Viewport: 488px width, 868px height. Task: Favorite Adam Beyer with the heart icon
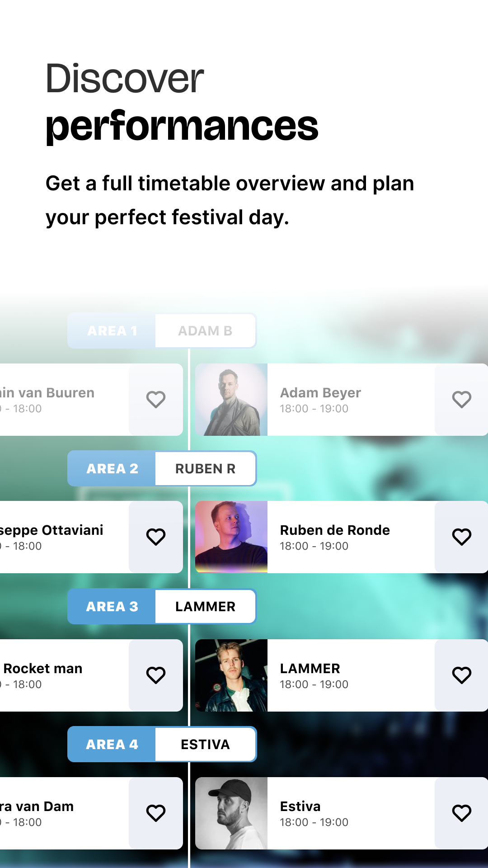(x=461, y=400)
